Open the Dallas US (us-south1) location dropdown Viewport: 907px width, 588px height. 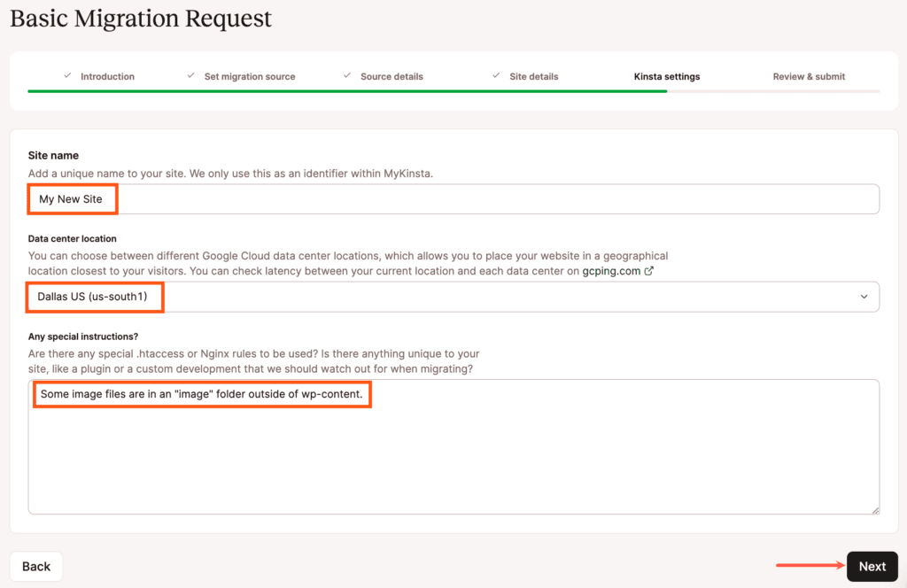453,297
